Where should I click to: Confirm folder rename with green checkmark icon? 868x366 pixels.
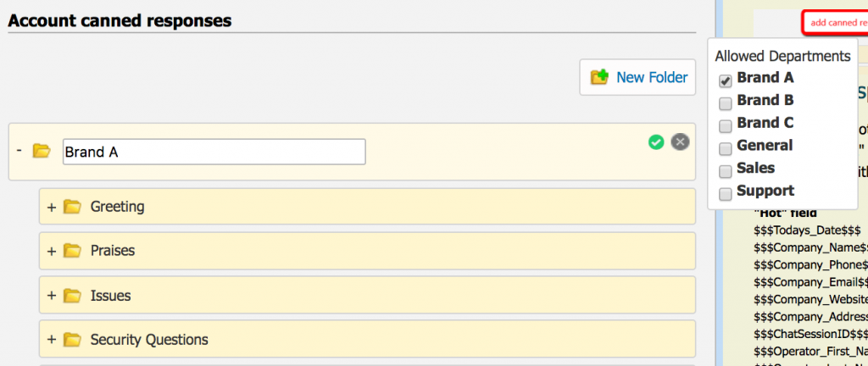click(x=656, y=142)
